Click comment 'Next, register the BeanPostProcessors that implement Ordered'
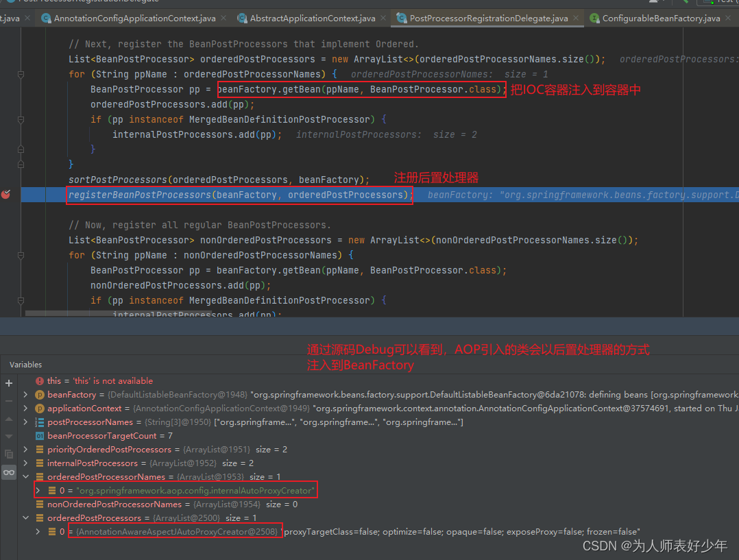 (243, 44)
